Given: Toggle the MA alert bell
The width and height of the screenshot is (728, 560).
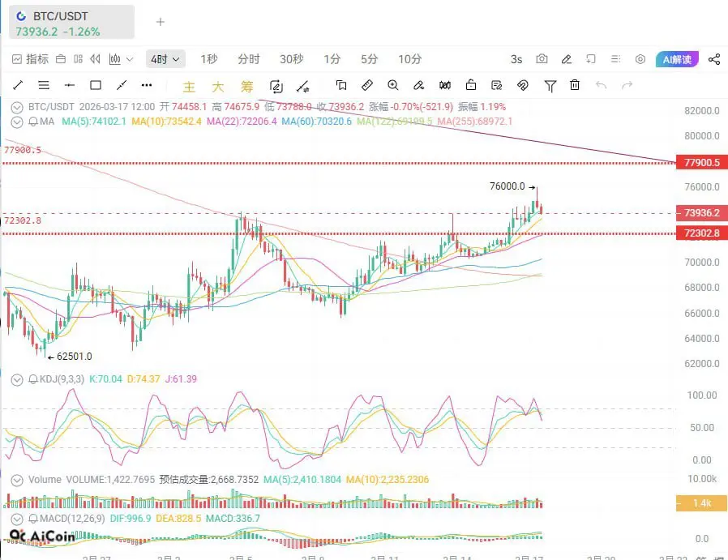Looking at the screenshot, I should (33, 122).
